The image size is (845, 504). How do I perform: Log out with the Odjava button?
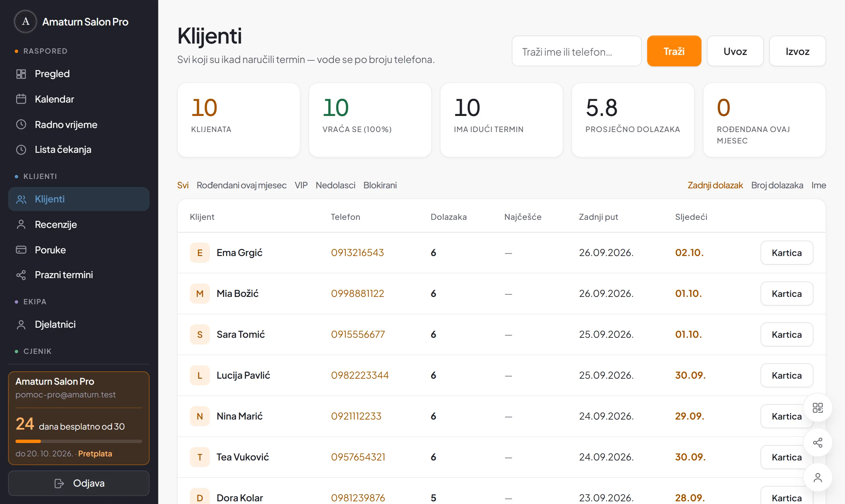pos(78,483)
